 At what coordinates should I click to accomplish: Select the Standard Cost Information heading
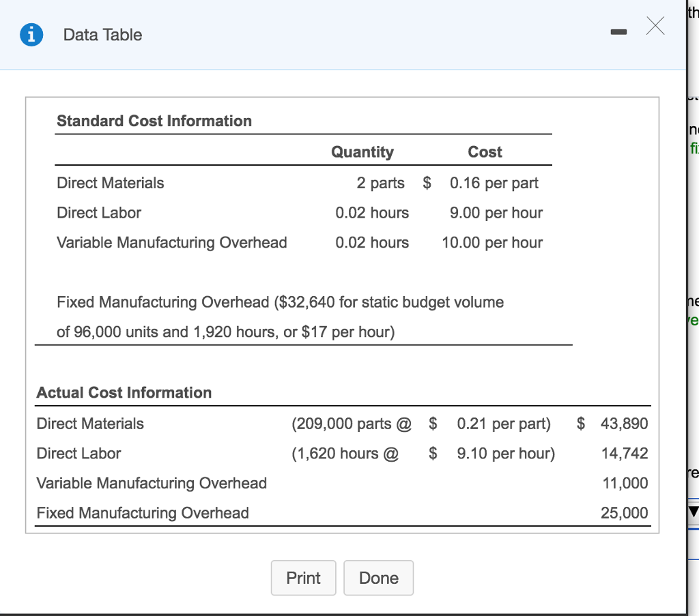[154, 121]
